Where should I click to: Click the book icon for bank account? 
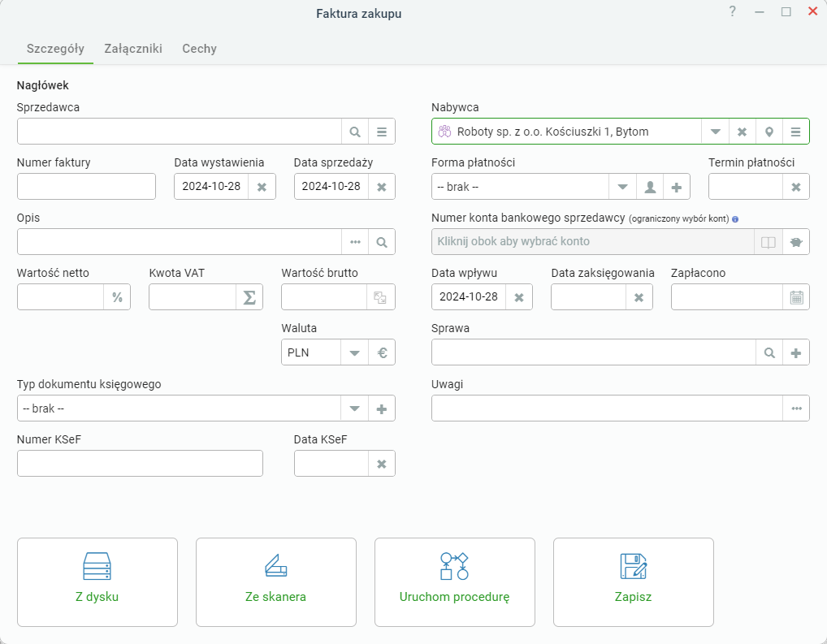(769, 242)
